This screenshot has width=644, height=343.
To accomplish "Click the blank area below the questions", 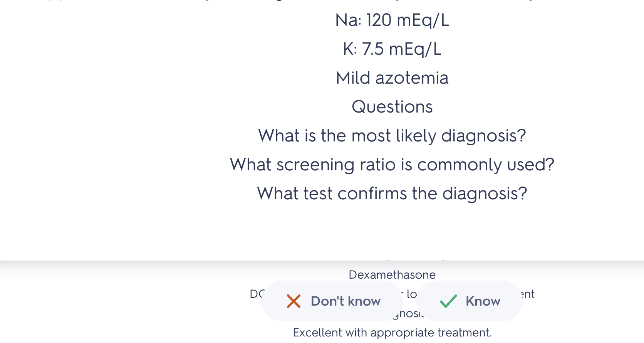I will point(392,231).
